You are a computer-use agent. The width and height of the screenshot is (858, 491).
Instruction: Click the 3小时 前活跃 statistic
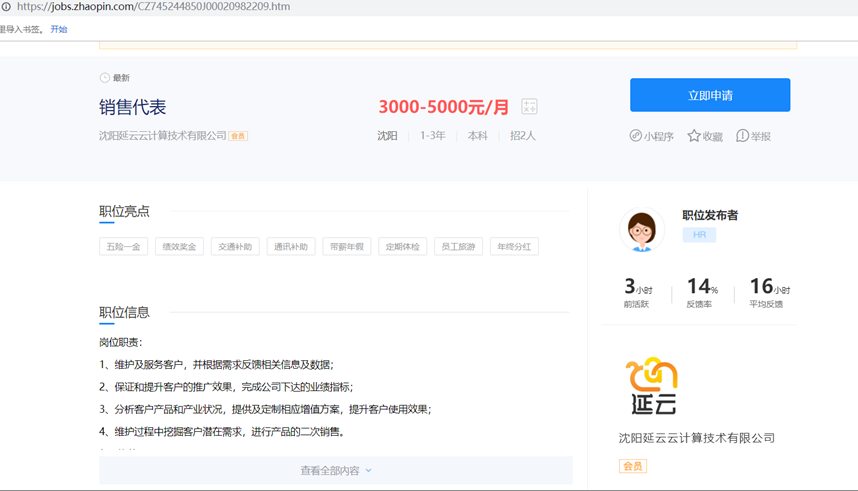pos(637,293)
